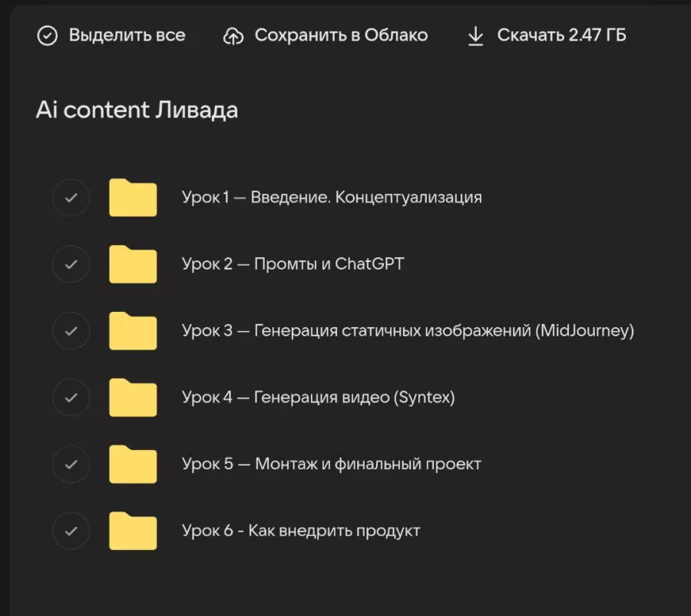Select the checkbox for Урок 5 — Монтаж
Image resolution: width=691 pixels, height=616 pixels.
pos(71,464)
